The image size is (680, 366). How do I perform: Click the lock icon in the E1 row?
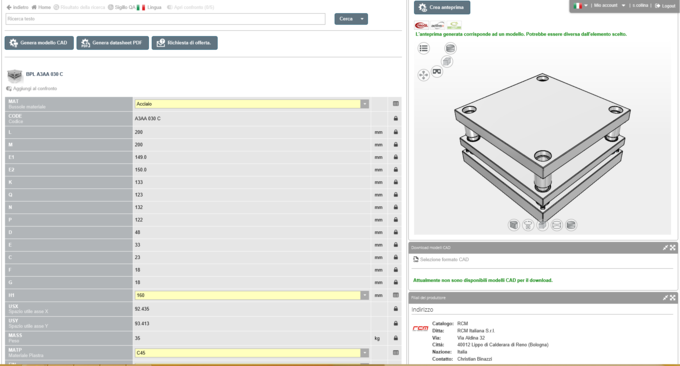coord(396,157)
